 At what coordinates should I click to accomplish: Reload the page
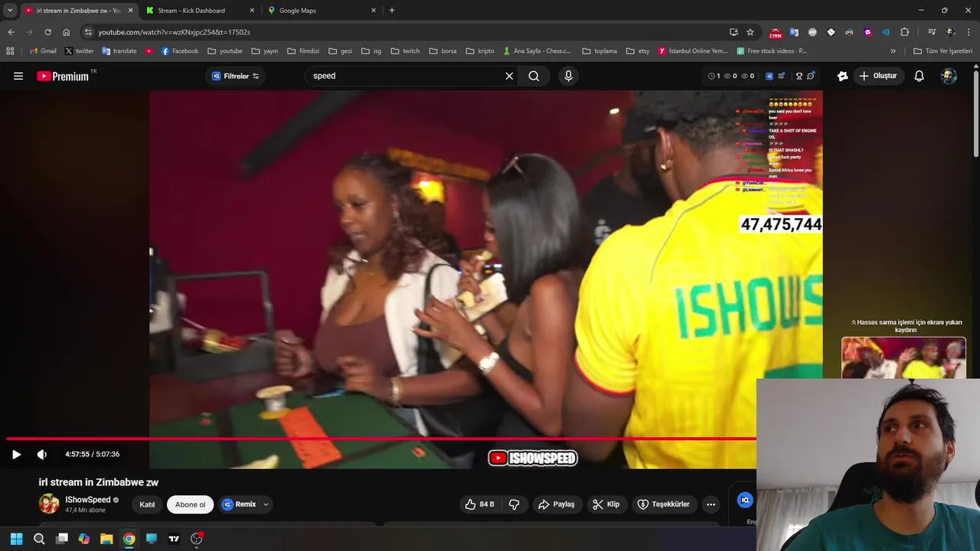[x=47, y=32]
